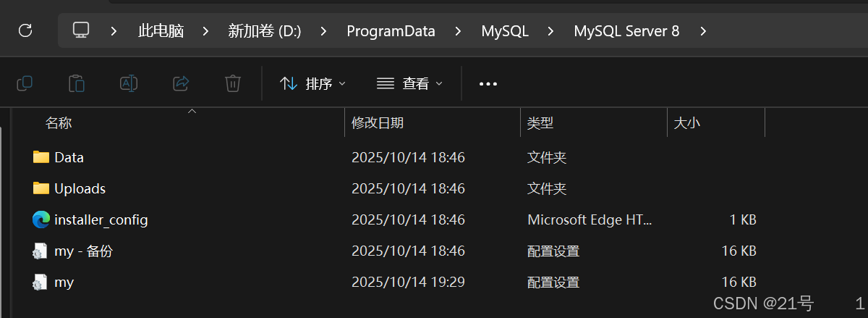Click the 2025/10/14 19:29 date cell

[x=408, y=283]
